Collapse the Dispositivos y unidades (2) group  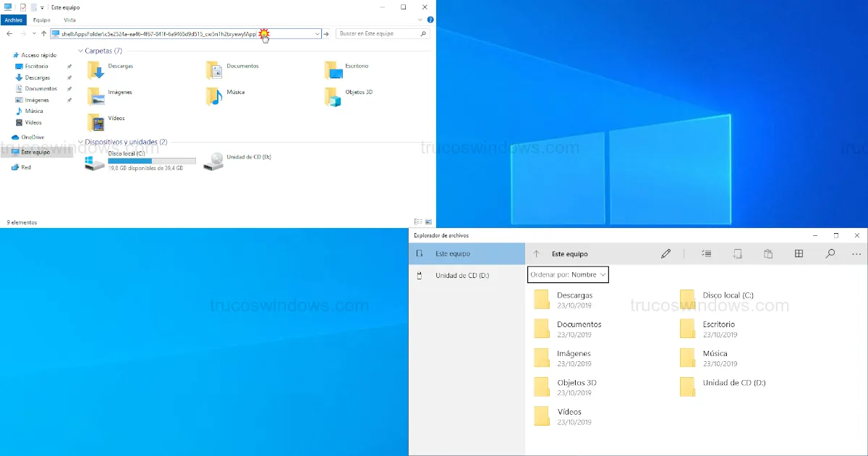[80, 142]
